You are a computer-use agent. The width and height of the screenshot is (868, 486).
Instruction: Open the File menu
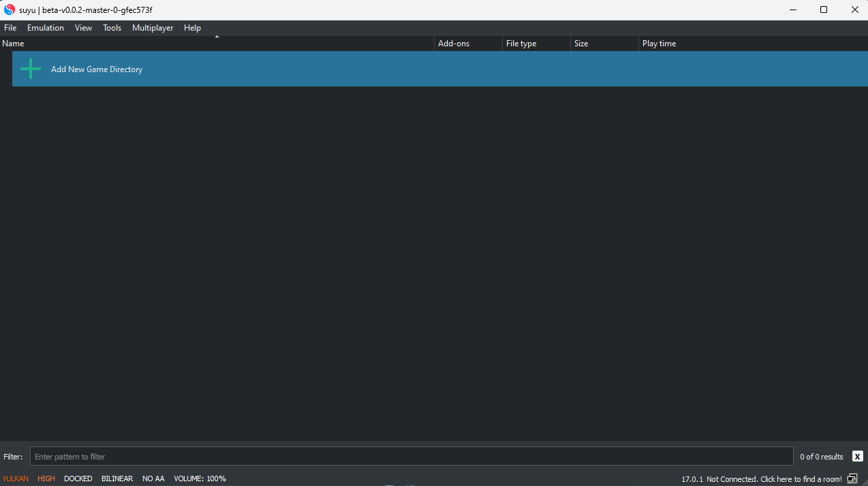pyautogui.click(x=10, y=28)
